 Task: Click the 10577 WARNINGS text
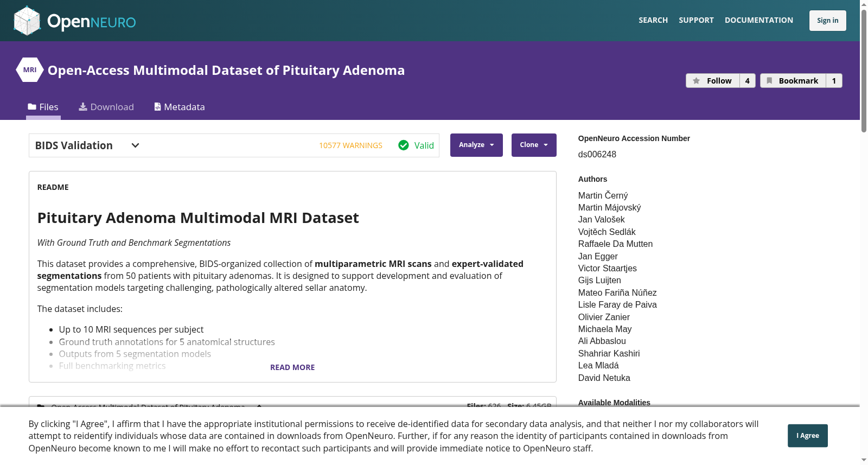pyautogui.click(x=350, y=145)
